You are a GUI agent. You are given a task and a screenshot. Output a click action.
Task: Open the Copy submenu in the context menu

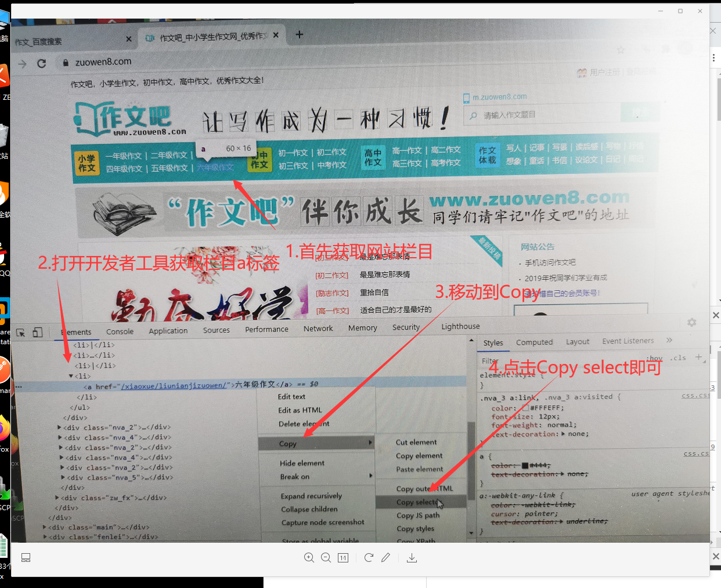tap(316, 443)
